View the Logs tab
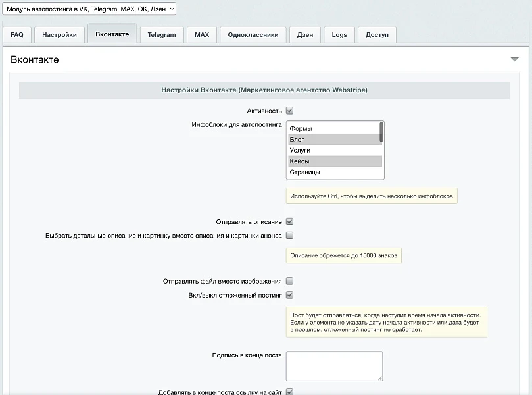The height and width of the screenshot is (395, 532). [x=339, y=35]
